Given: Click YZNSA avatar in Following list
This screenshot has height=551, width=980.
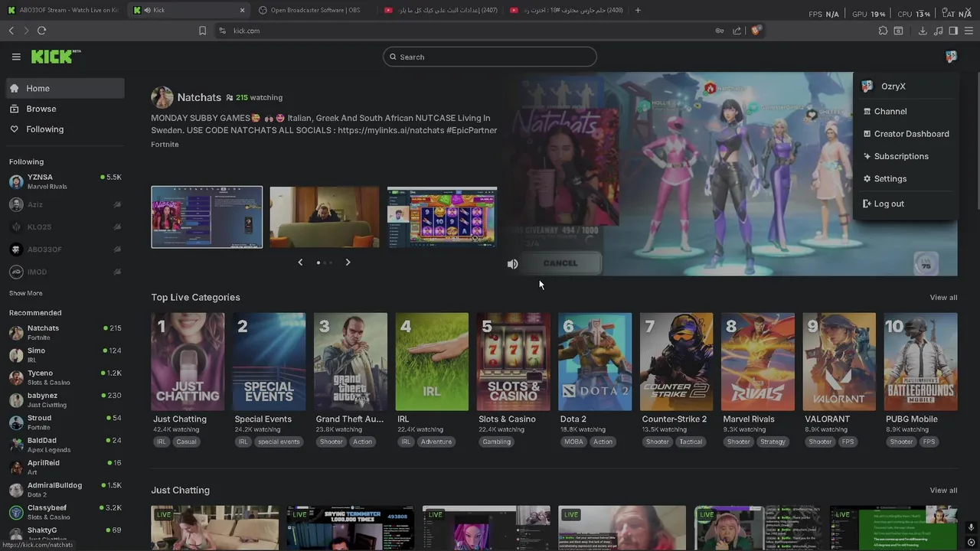Looking at the screenshot, I should tap(16, 181).
